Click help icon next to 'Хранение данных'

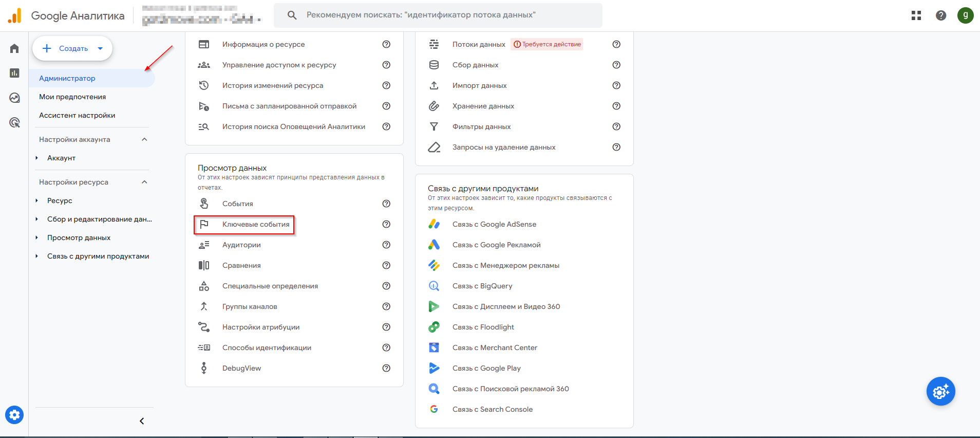click(616, 106)
